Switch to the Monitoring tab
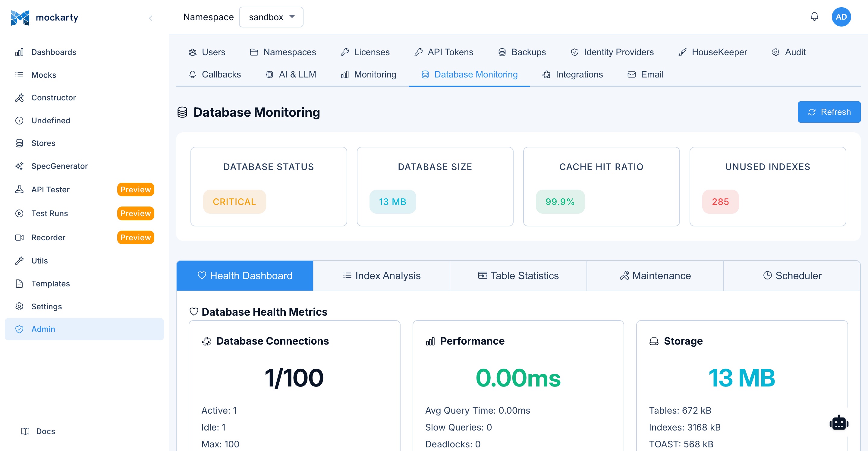The image size is (868, 451). pyautogui.click(x=368, y=74)
